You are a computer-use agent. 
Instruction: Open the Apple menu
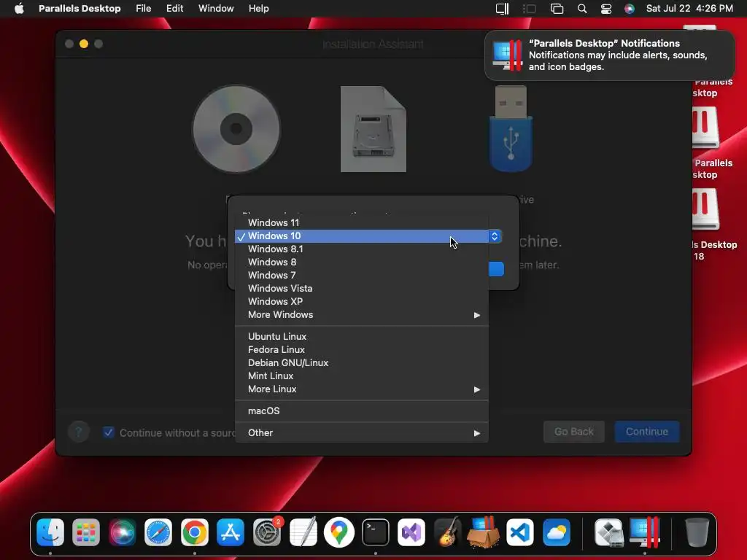click(19, 8)
